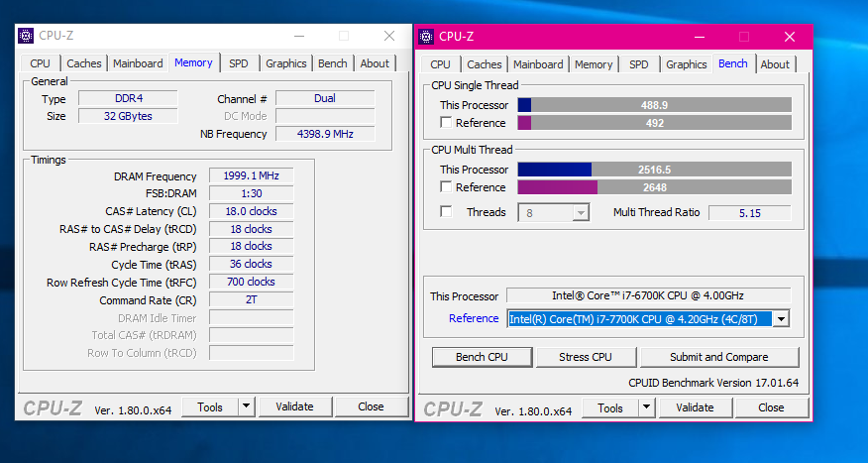Click FSB:DRAM value 1:30
868x463 pixels.
coord(252,193)
